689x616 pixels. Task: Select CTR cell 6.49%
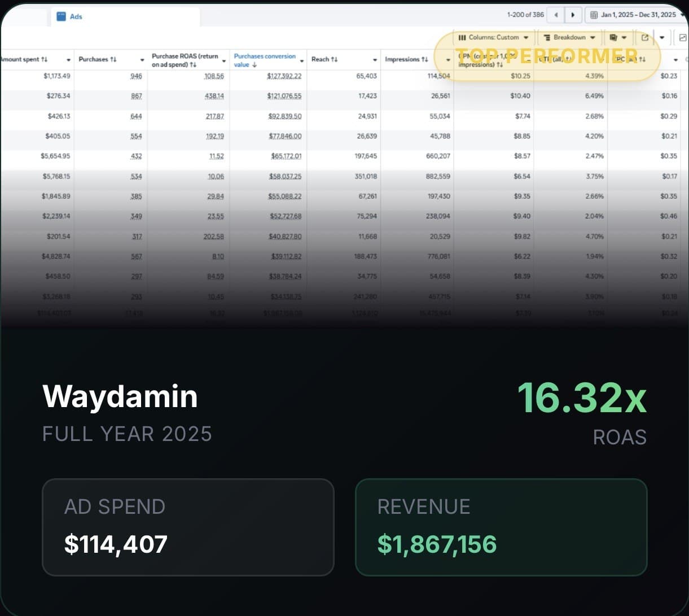click(x=594, y=96)
